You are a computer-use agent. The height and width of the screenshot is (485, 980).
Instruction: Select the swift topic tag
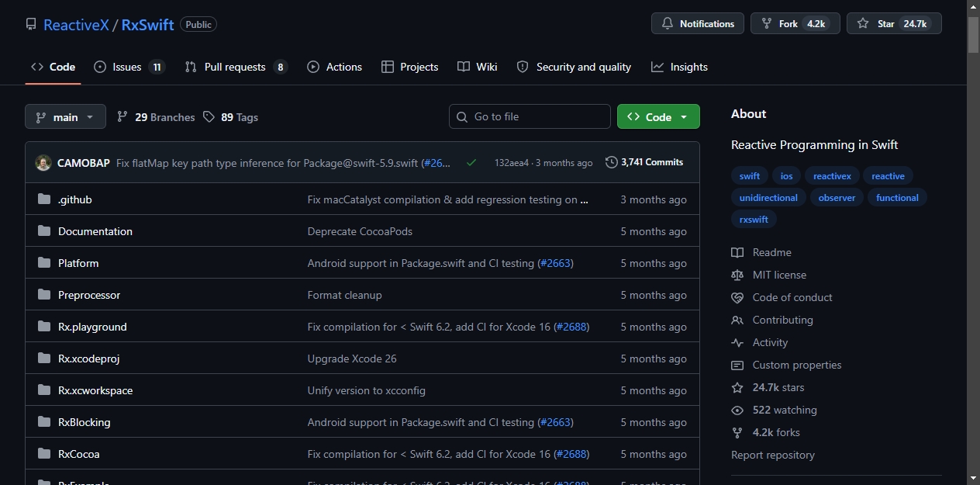pos(750,176)
